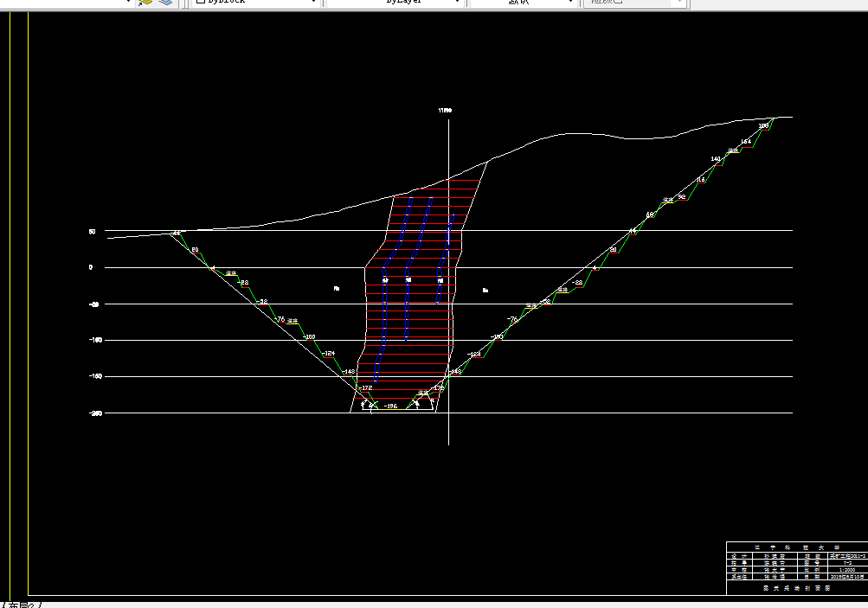Select the 50 axis elevation label
The image size is (868, 608).
92,232
